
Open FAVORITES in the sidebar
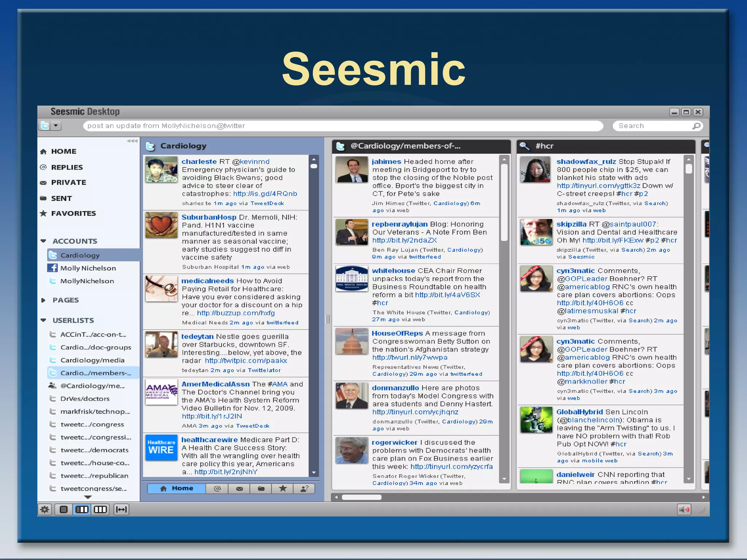click(73, 213)
